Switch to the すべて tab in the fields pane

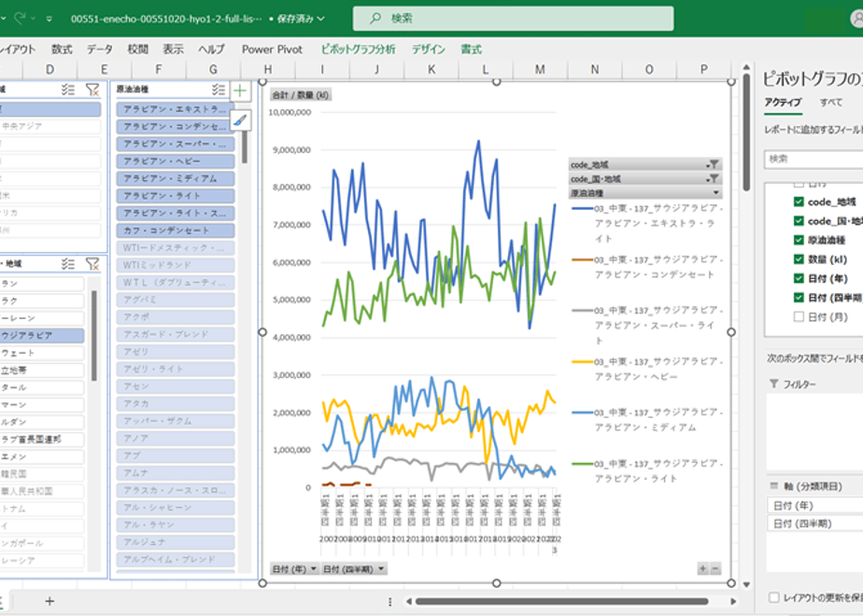click(830, 103)
